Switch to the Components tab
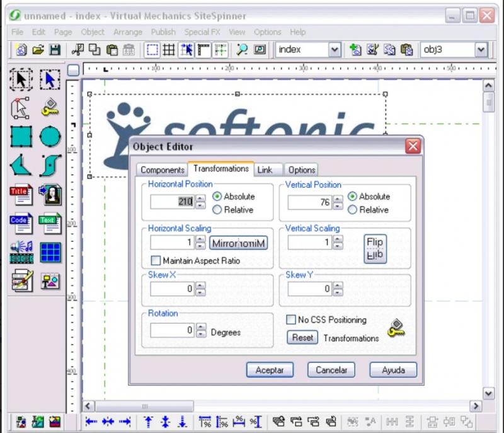Image resolution: width=504 pixels, height=433 pixels. [162, 170]
